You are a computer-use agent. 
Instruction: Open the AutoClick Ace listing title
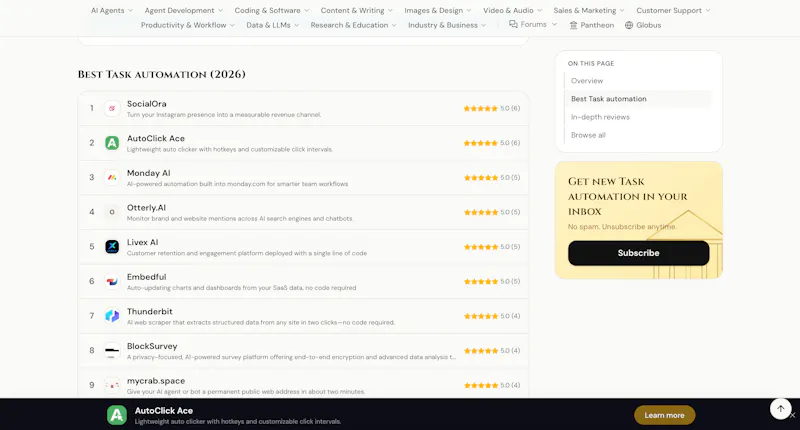click(156, 138)
